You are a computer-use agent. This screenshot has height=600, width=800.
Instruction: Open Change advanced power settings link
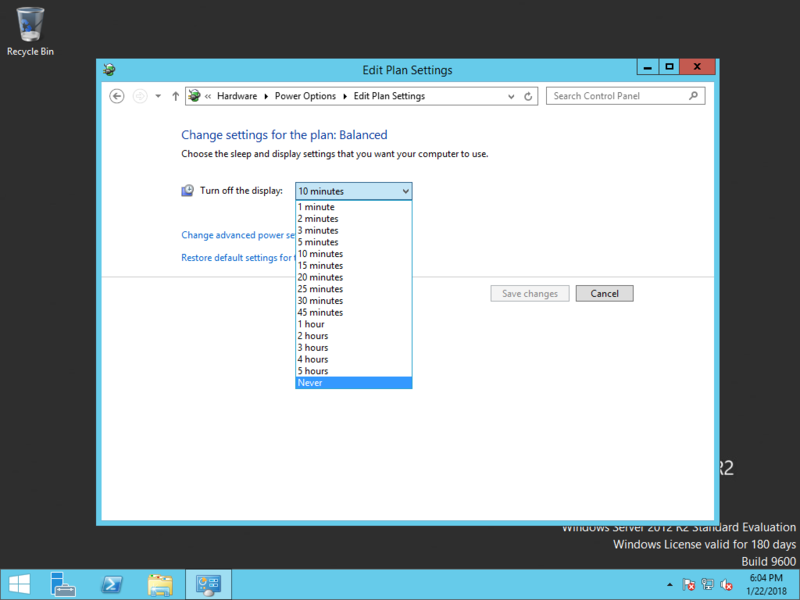(238, 236)
